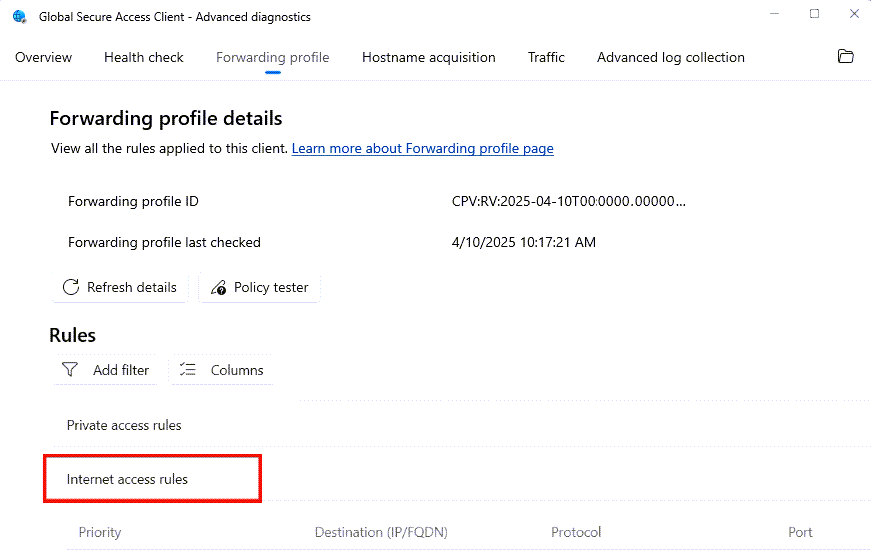This screenshot has width=871, height=552.
Task: Open the Columns chooser button label
Action: tap(237, 370)
